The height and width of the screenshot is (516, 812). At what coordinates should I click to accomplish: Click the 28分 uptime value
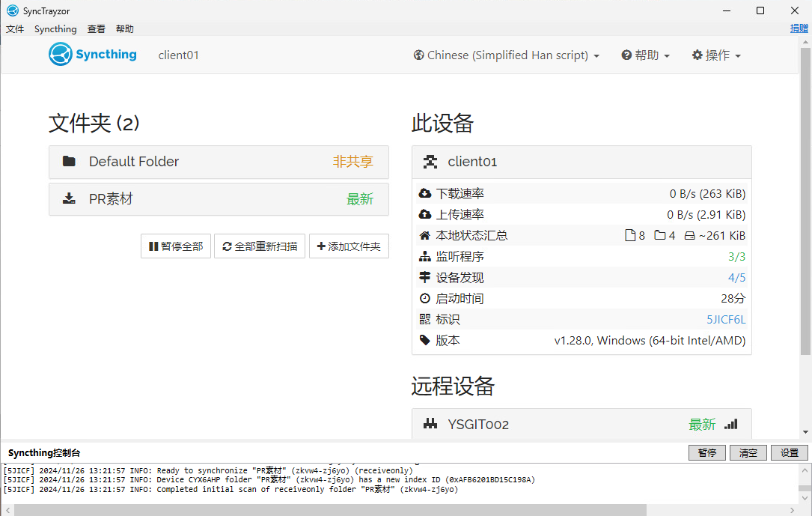[x=733, y=298]
